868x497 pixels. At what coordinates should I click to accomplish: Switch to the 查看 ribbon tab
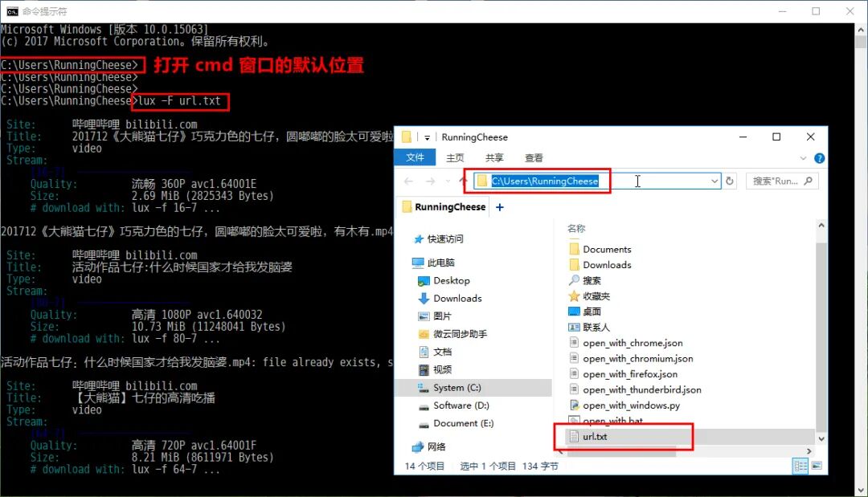point(534,158)
